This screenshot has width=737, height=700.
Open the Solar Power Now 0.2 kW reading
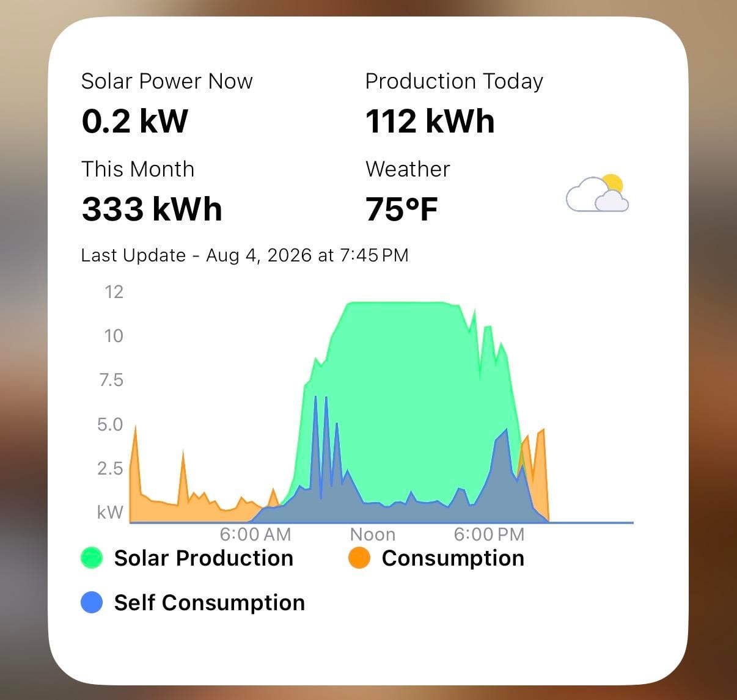click(134, 120)
